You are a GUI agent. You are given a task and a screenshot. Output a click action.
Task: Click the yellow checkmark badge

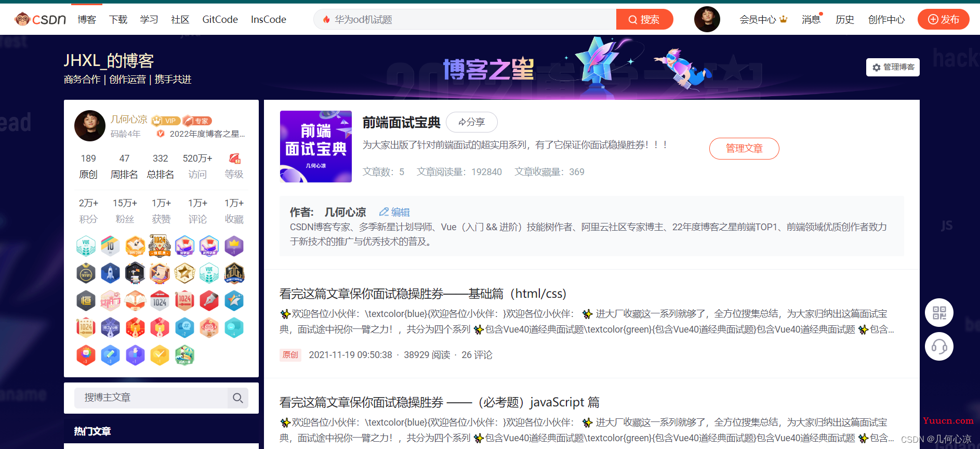160,355
